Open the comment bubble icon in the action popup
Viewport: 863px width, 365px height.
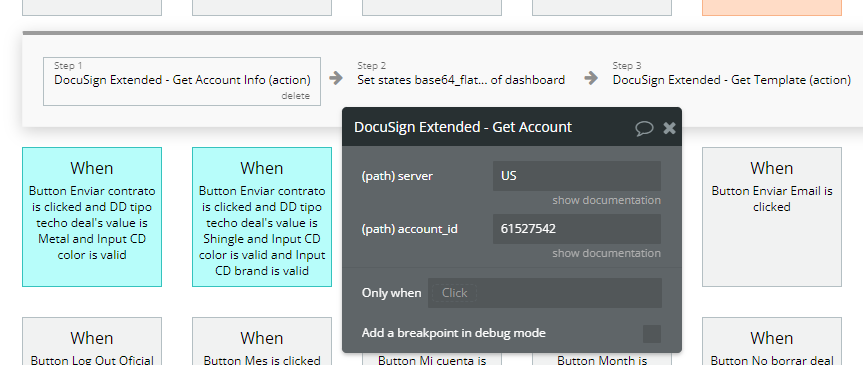(644, 128)
